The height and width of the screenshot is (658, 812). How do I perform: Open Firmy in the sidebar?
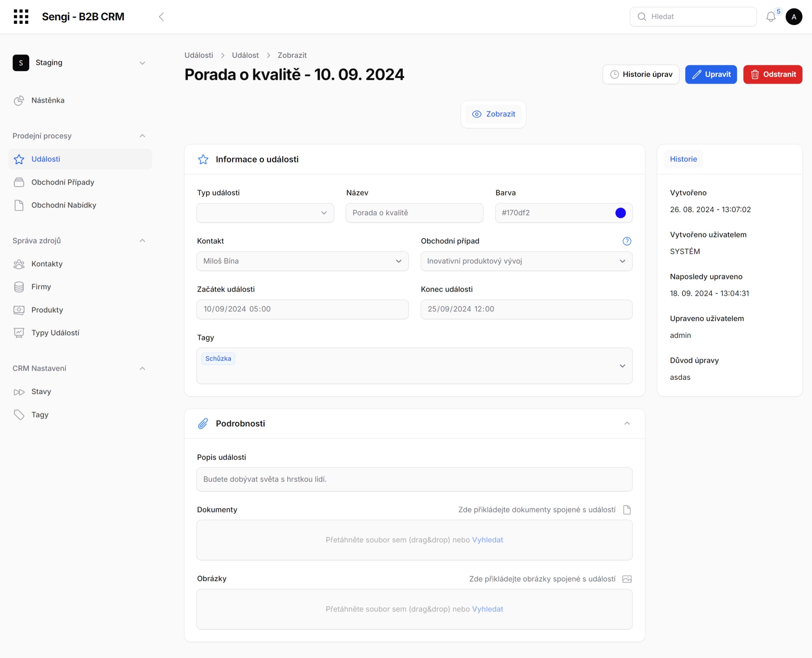80,287
